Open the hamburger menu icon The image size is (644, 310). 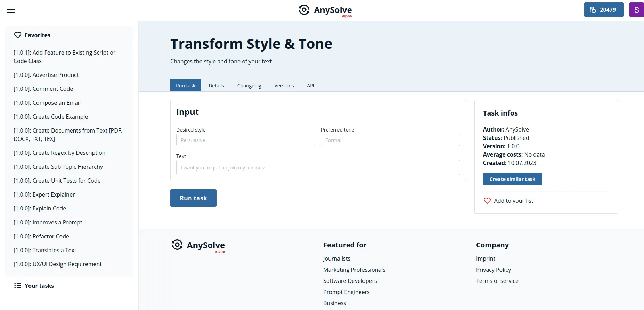coord(11,10)
